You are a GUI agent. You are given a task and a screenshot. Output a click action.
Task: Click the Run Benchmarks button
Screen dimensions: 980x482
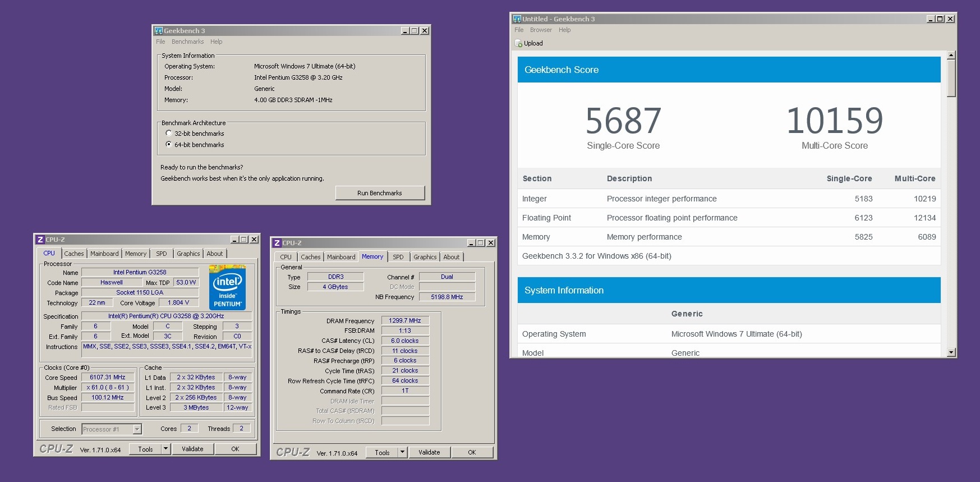tap(380, 193)
